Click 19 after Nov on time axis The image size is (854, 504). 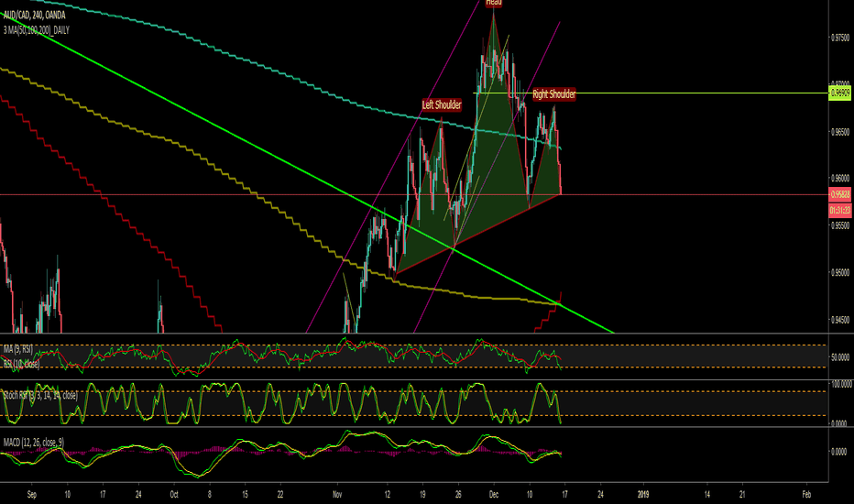(422, 495)
